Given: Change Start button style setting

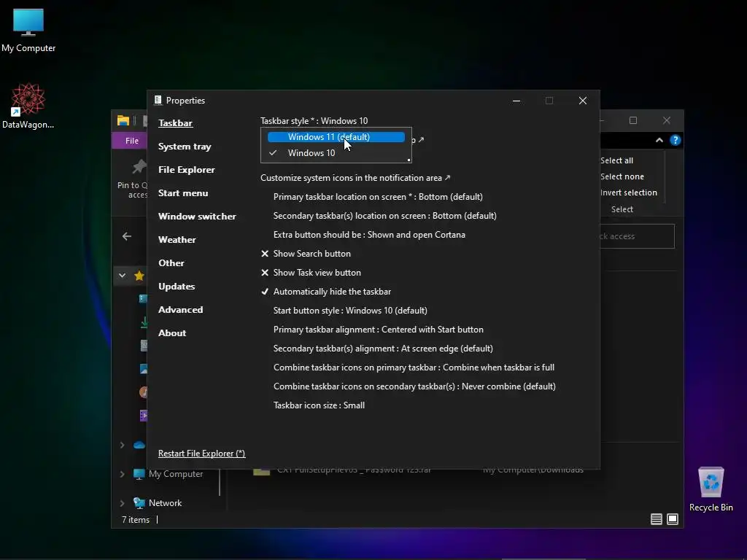Looking at the screenshot, I should click(350, 311).
